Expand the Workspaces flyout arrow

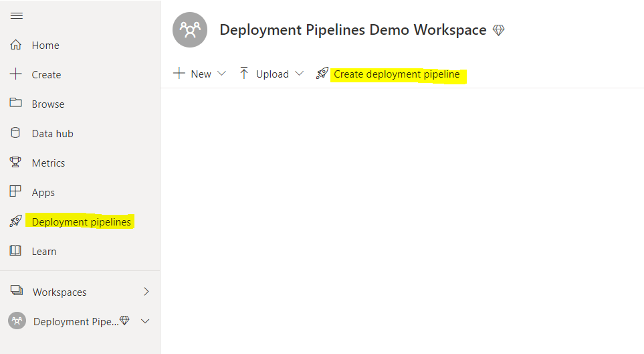pos(146,292)
